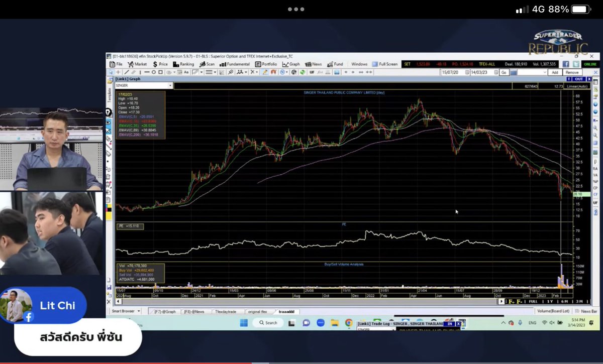Open the Portfolio menu
This screenshot has height=364, width=603.
266,64
